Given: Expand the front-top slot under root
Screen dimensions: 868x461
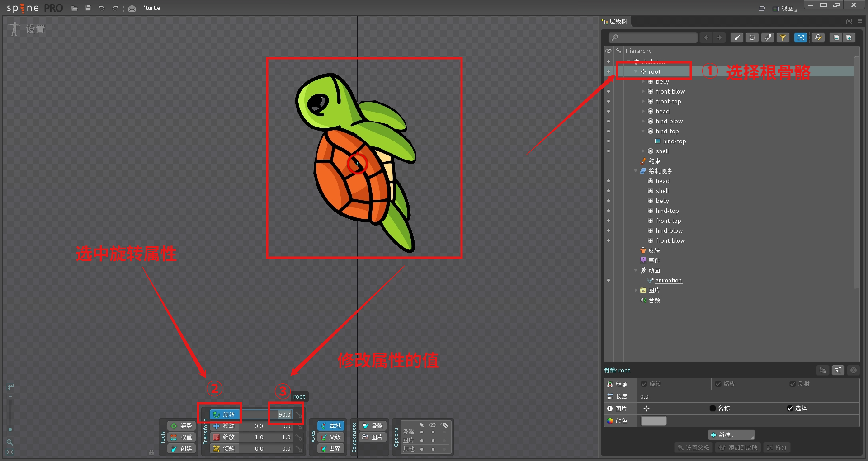Looking at the screenshot, I should point(643,101).
